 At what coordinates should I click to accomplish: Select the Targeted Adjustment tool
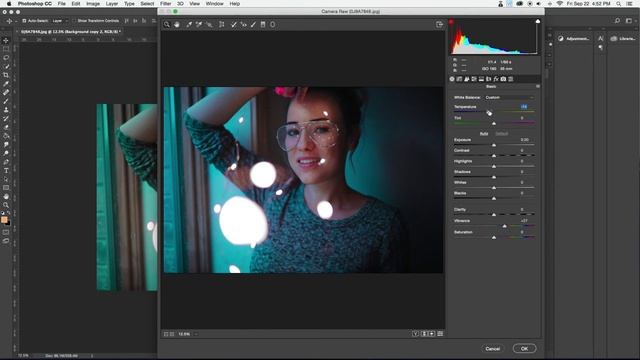tap(209, 24)
